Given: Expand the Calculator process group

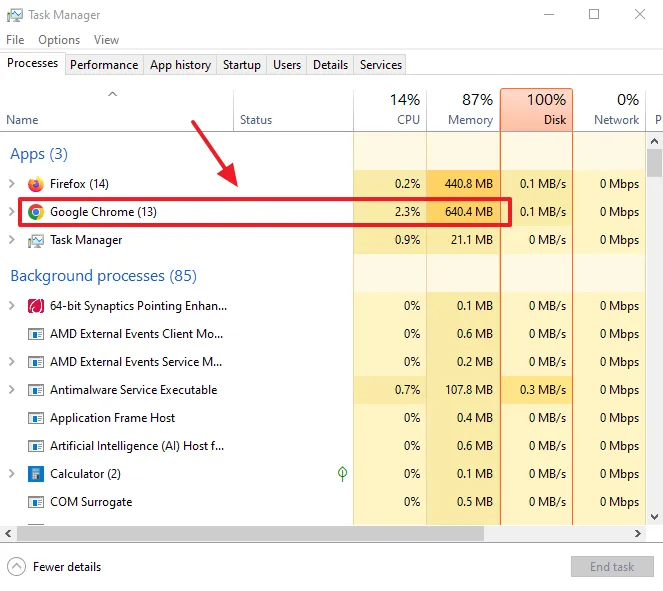Looking at the screenshot, I should pyautogui.click(x=12, y=473).
